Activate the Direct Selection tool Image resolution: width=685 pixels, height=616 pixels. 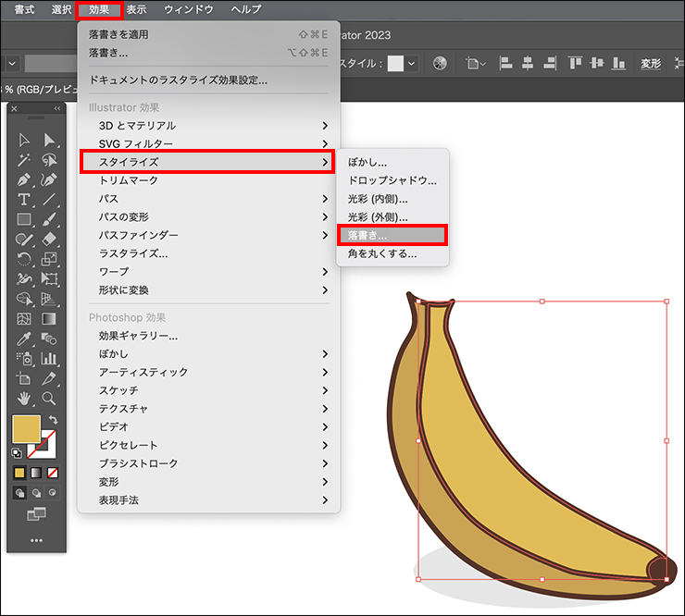coord(49,140)
